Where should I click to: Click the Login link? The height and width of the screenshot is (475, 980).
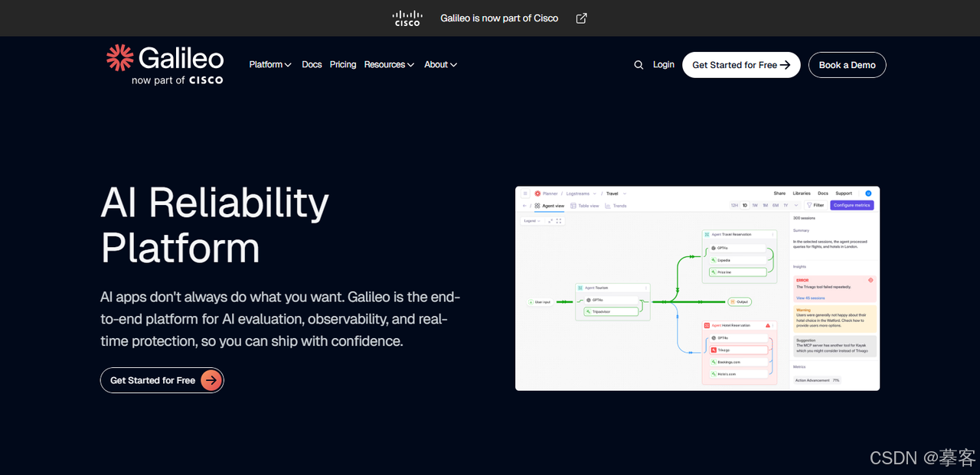[x=664, y=64]
